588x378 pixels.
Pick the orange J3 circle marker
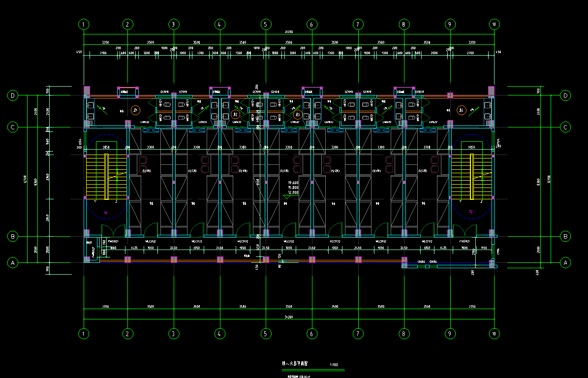pyautogui.click(x=297, y=115)
